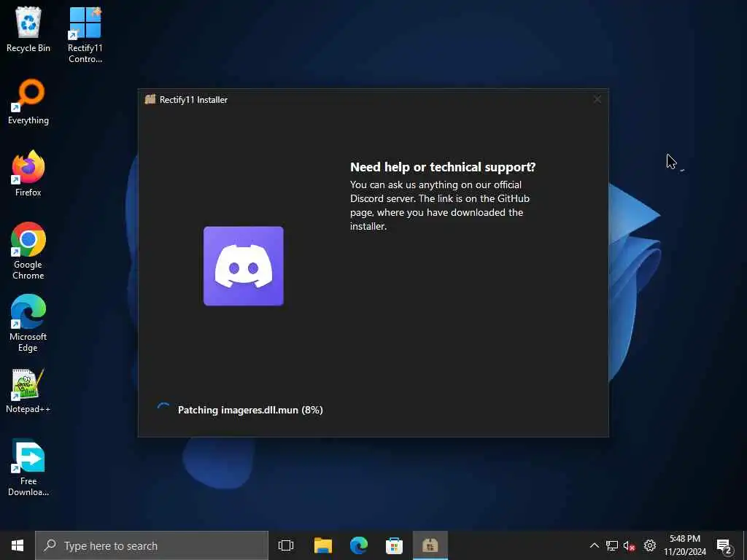
Task: Open the clock showing 5:48 PM
Action: click(685, 545)
